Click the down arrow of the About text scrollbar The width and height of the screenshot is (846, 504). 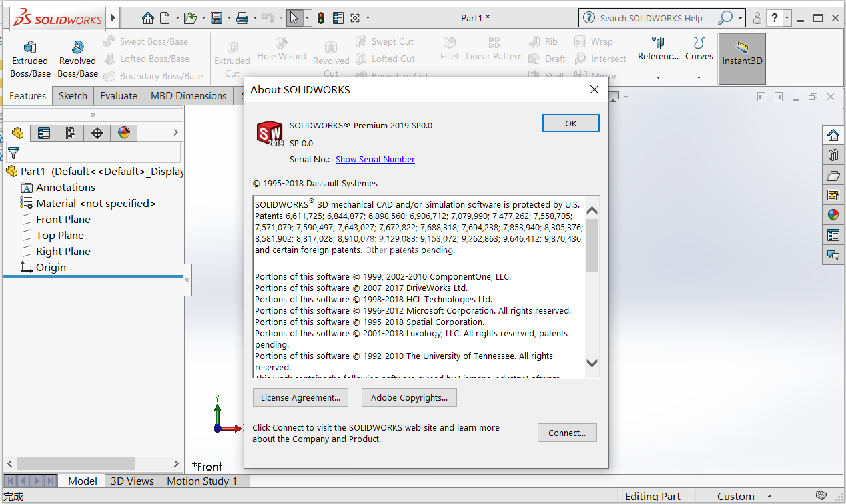click(592, 363)
